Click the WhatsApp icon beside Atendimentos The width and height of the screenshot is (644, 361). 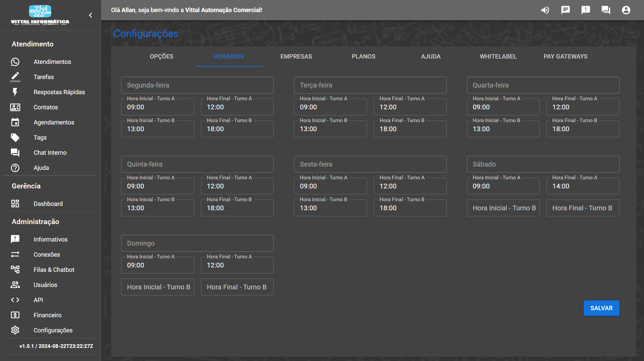coord(15,62)
